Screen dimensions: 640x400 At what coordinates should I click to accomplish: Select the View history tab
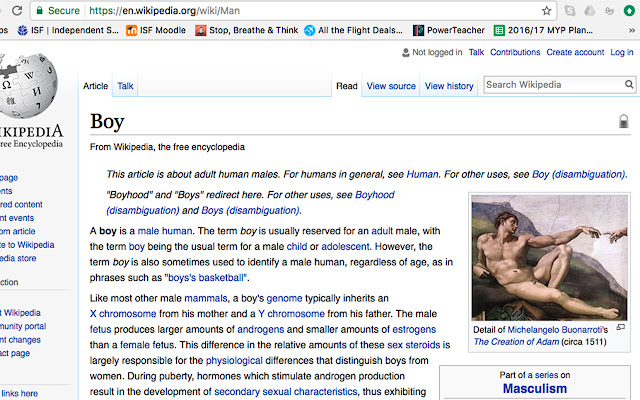point(449,86)
